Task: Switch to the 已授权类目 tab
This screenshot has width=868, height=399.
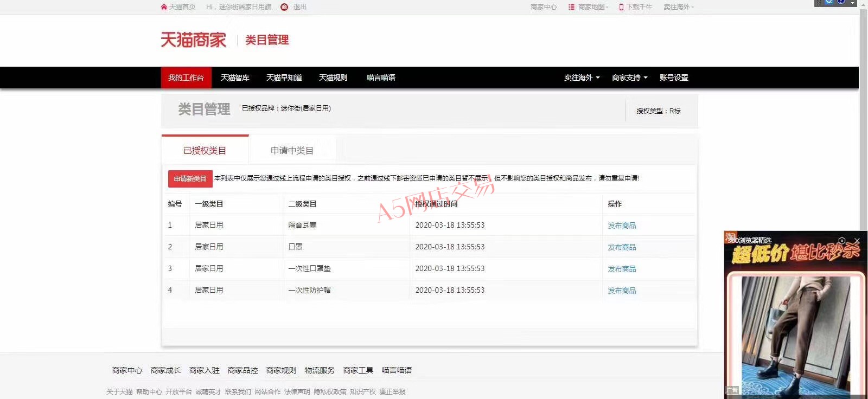Action: click(205, 150)
